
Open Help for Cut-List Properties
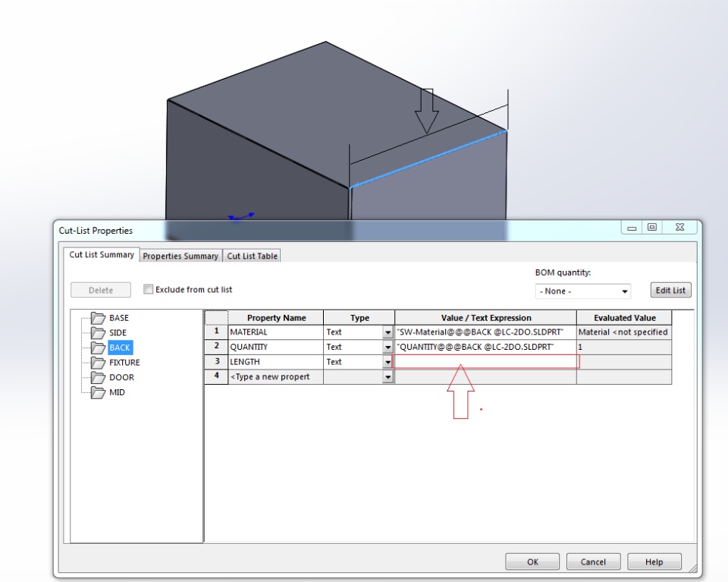tap(654, 562)
